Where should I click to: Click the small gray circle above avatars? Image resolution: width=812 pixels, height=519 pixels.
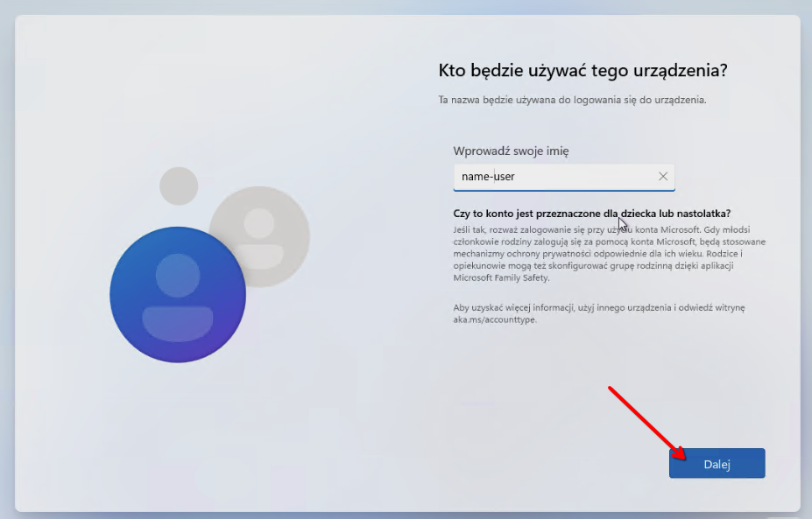pos(179,186)
